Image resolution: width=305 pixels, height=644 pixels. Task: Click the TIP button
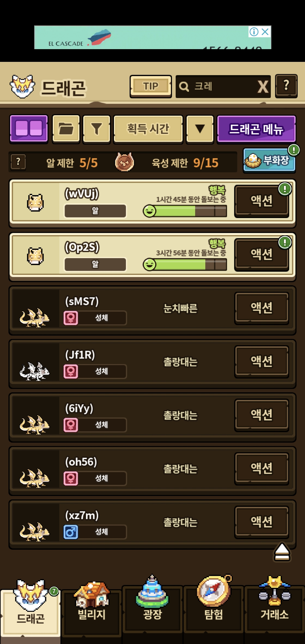pyautogui.click(x=151, y=86)
